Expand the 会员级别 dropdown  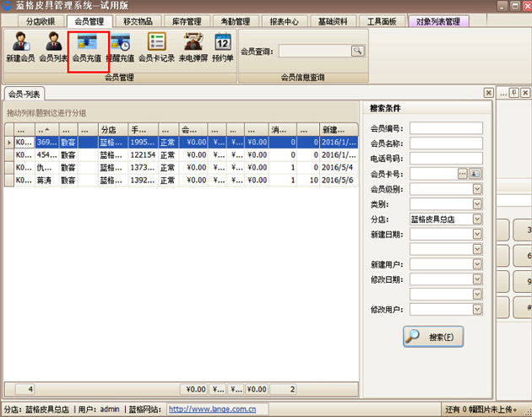click(x=477, y=189)
